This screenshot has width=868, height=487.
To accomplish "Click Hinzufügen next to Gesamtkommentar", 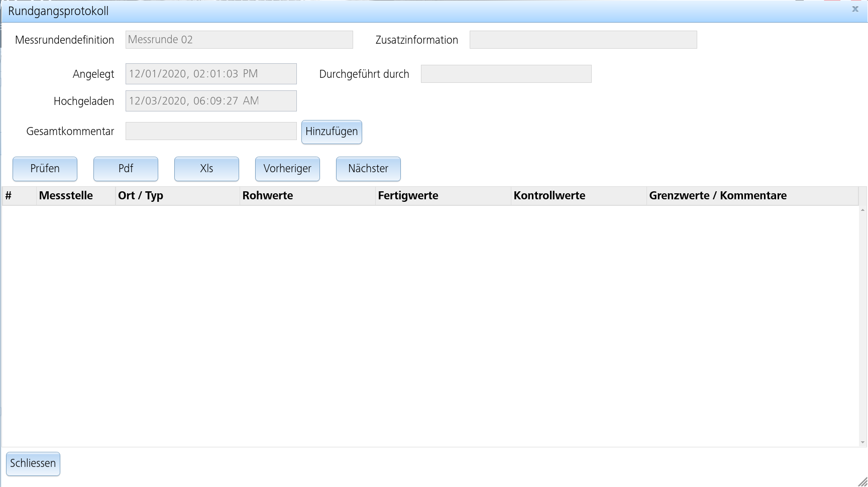I will [332, 132].
